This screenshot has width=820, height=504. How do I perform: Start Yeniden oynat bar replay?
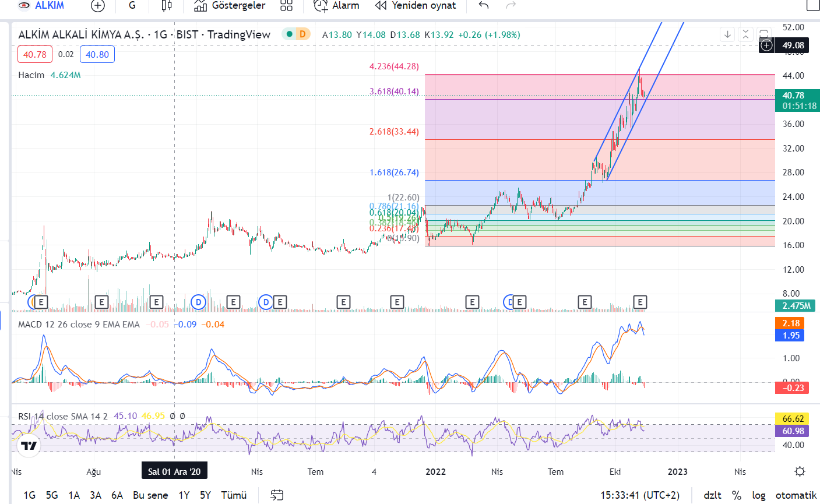(416, 5)
